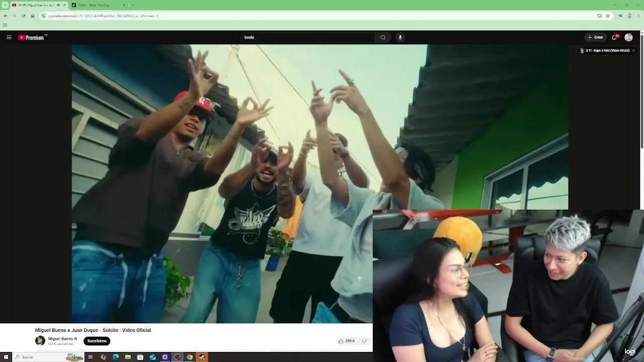Screen dimensions: 644x362
Task: Start voice search with microphone icon
Action: click(x=400, y=37)
